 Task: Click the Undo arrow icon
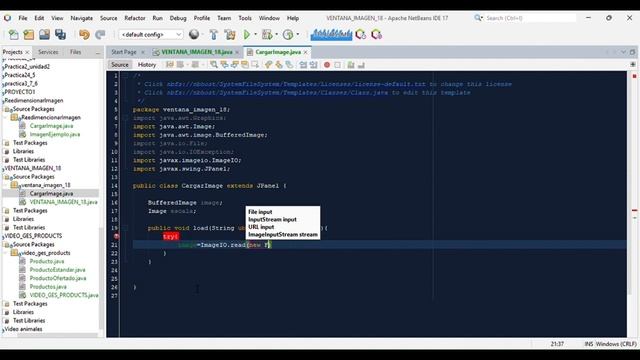point(84,35)
